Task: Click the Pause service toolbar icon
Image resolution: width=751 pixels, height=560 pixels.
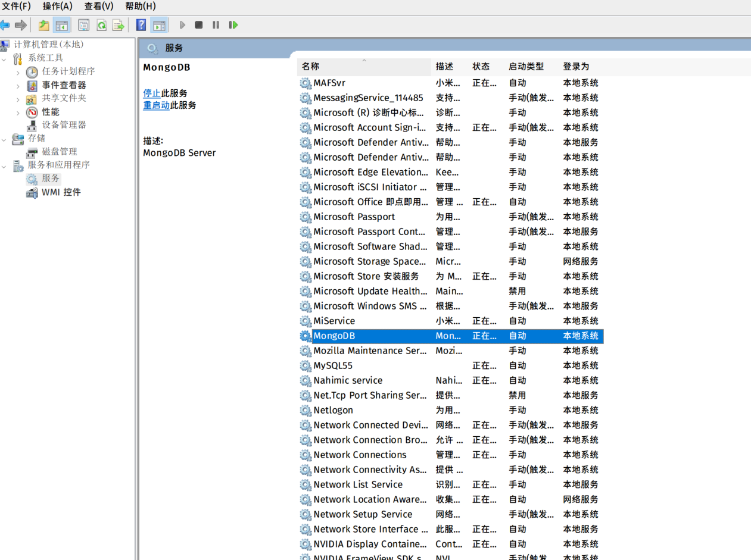Action: point(215,24)
